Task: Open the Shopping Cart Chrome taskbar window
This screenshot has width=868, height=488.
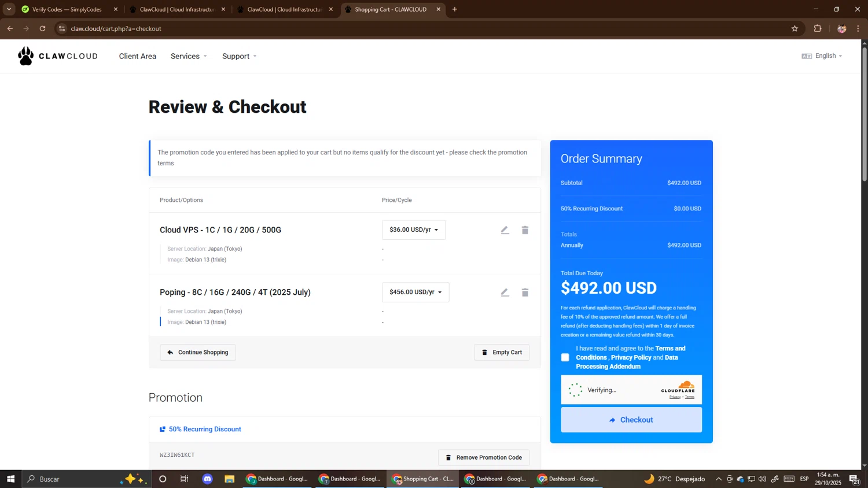Action: click(423, 479)
